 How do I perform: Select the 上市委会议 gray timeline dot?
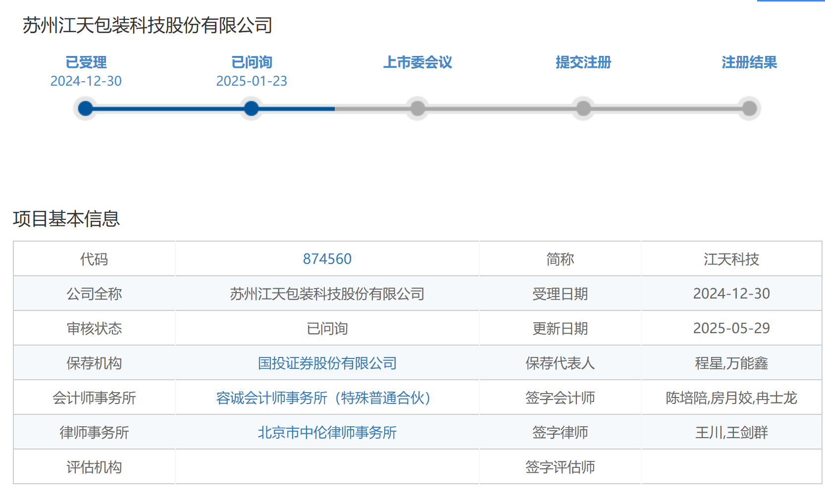pyautogui.click(x=417, y=108)
